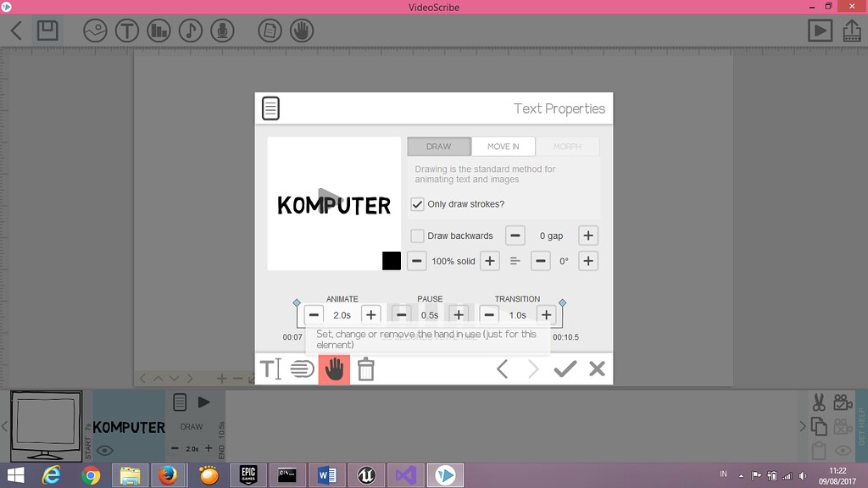Increase the TRANSITION time
The height and width of the screenshot is (488, 868).
[547, 315]
